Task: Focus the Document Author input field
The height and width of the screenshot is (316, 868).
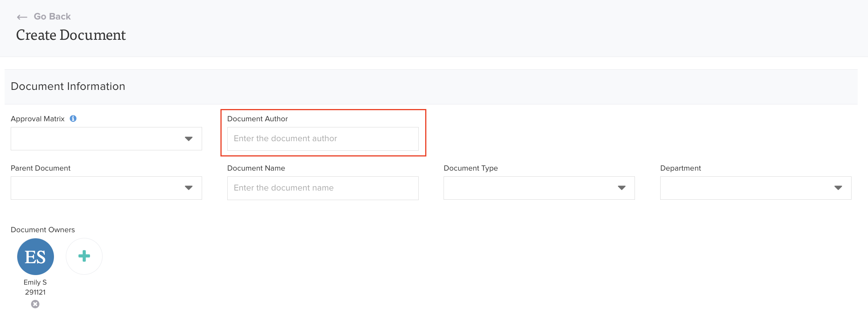Action: coord(323,138)
